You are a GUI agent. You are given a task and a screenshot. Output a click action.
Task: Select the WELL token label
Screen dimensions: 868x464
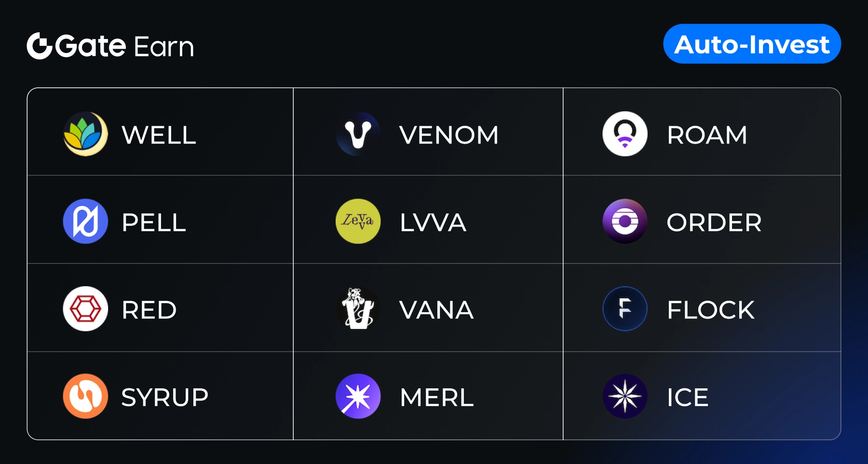159,135
